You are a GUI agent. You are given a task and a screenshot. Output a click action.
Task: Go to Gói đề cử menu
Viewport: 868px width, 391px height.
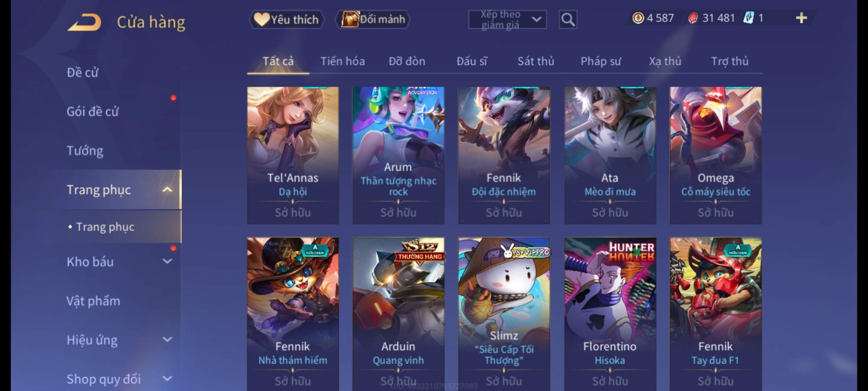(93, 112)
